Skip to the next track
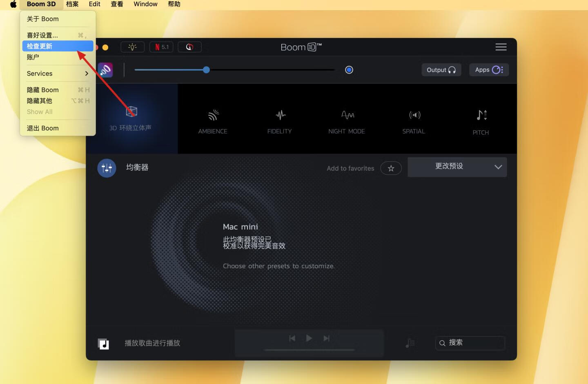Screen dimensions: 588x384 coord(326,338)
